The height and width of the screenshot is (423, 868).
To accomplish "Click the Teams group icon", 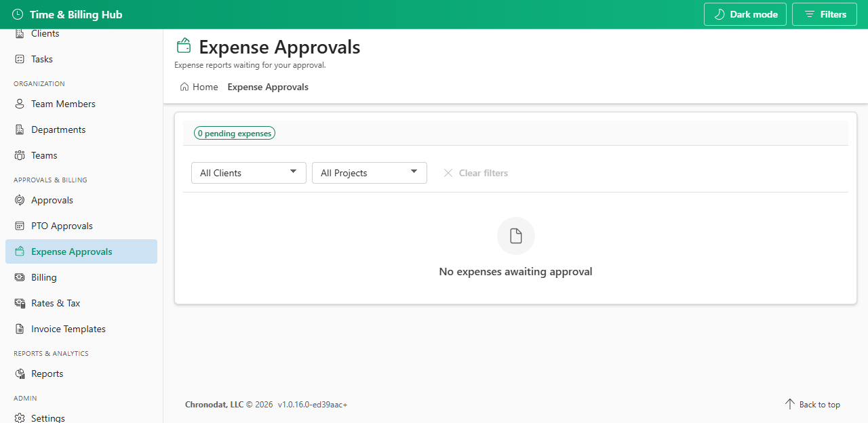I will (x=20, y=155).
